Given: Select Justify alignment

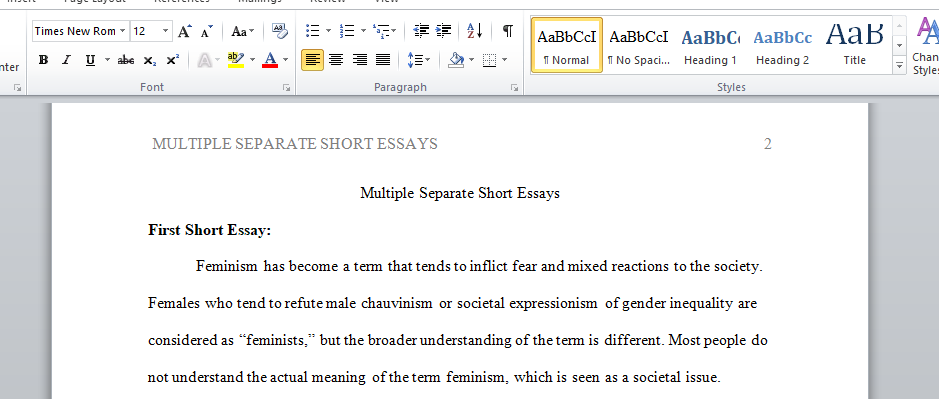Looking at the screenshot, I should [383, 60].
